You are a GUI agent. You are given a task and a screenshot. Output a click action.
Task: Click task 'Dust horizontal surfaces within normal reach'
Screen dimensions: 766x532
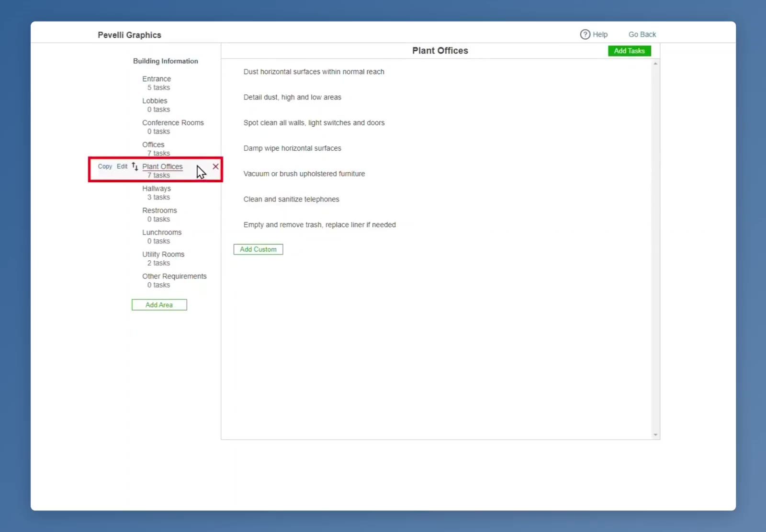(x=314, y=72)
